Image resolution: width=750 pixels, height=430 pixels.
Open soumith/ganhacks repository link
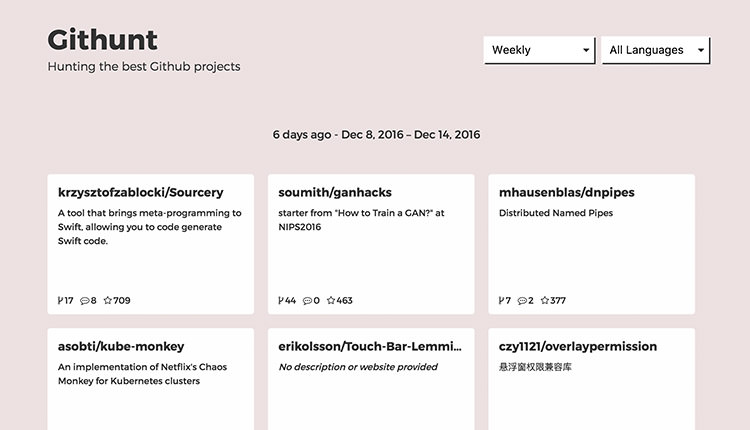click(335, 192)
